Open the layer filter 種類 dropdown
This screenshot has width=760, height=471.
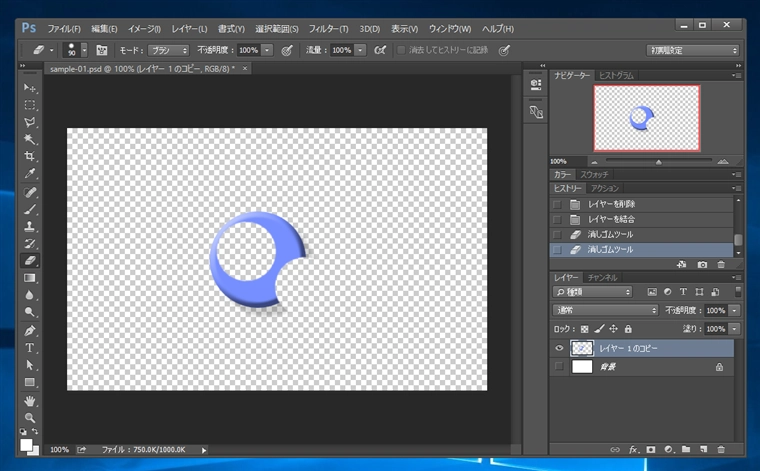coord(592,292)
